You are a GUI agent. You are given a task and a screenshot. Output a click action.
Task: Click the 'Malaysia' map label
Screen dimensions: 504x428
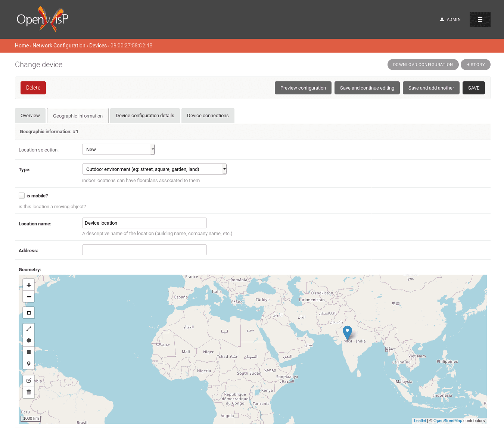tap(404, 382)
